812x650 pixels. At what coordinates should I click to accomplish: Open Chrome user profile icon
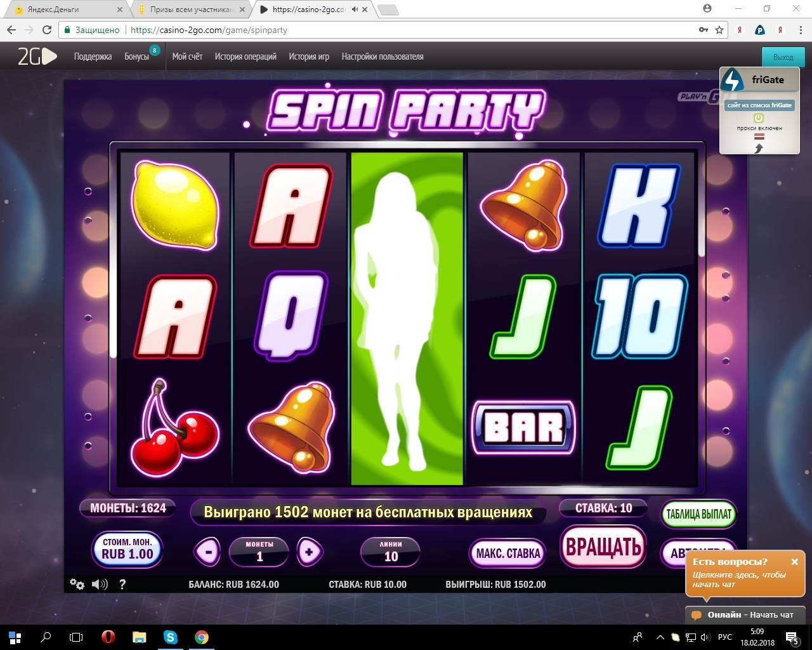pos(707,9)
